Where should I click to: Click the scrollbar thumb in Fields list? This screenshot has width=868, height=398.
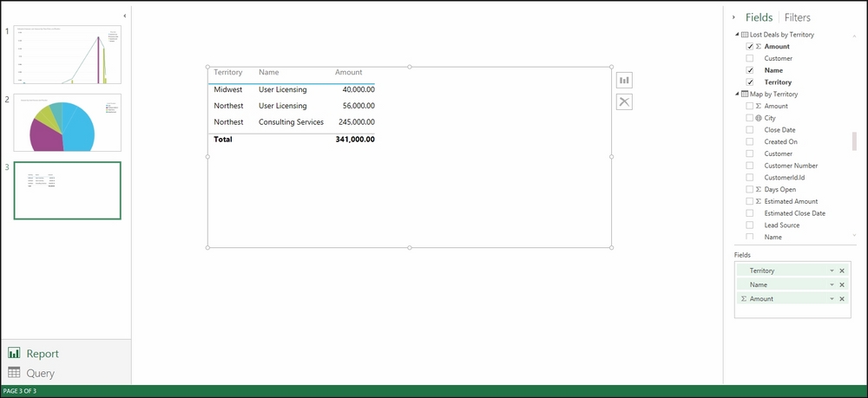point(853,141)
